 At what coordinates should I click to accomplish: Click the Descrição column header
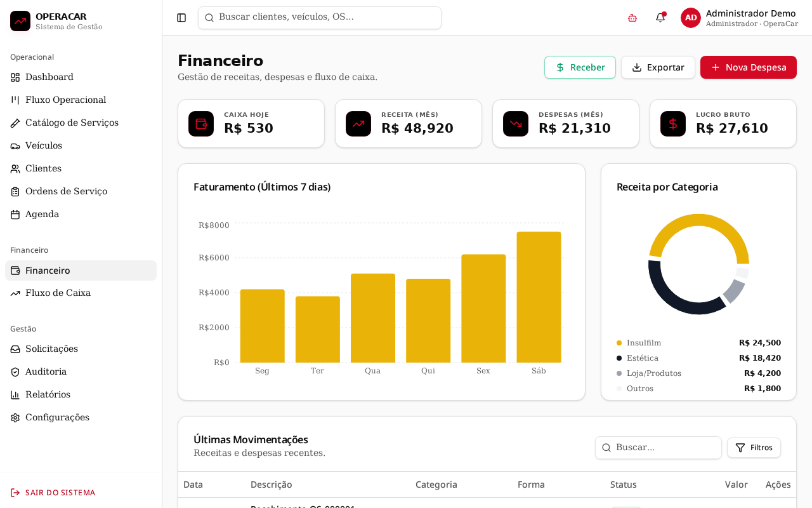tap(272, 485)
